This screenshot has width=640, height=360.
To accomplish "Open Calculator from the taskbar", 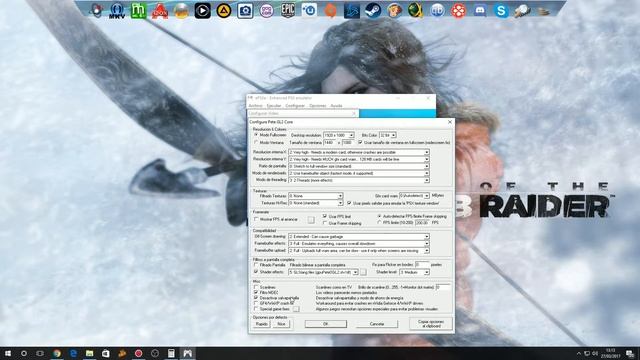I will coord(171,353).
